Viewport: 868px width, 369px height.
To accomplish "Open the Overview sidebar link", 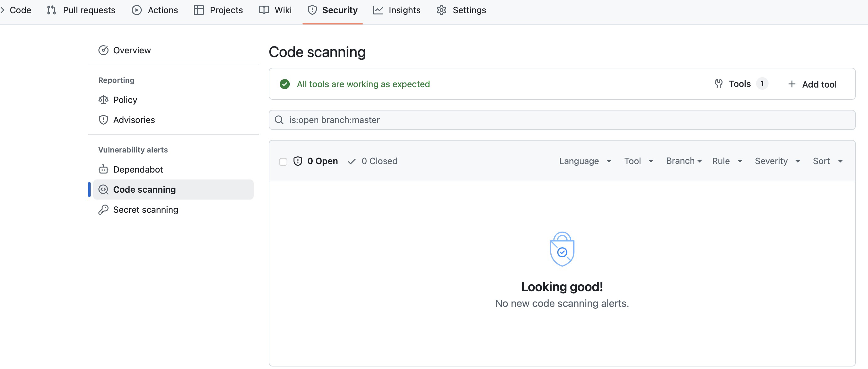I will tap(173, 50).
